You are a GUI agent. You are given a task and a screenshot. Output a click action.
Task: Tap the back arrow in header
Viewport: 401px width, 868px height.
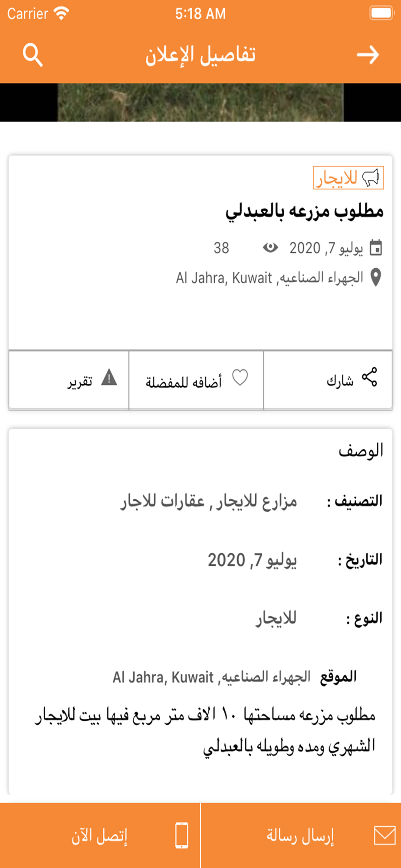[368, 55]
